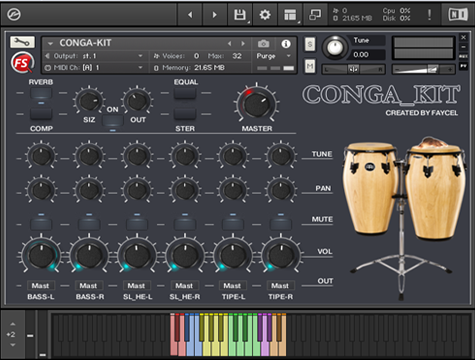
Task: Click the SL_HE-L PAN knob
Action: [x=137, y=190]
